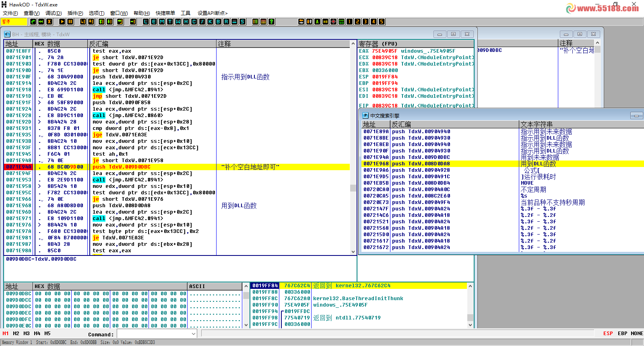Click inside the Command input field
The width and height of the screenshot is (644, 346).
click(154, 334)
